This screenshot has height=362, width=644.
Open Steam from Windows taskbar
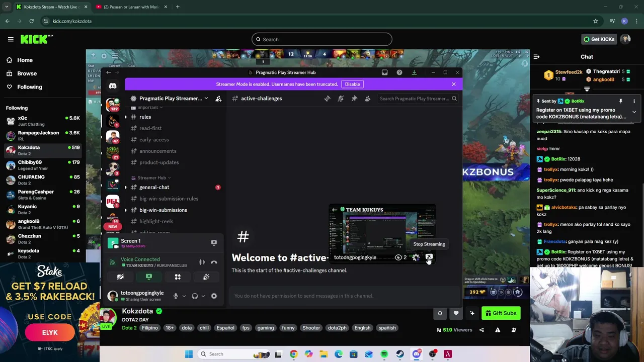pyautogui.click(x=399, y=354)
